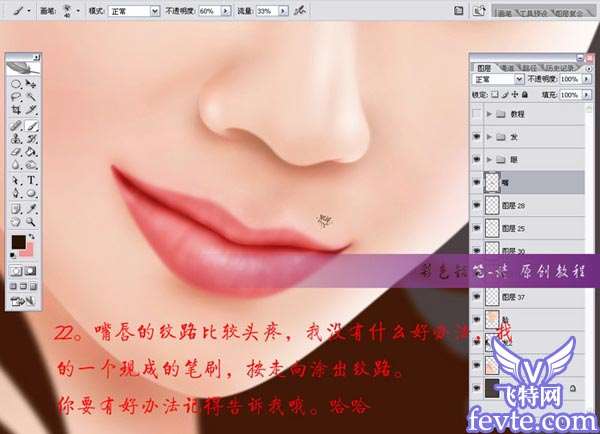The image size is (600, 434).
Task: Select the Healing Brush tool
Action: (16, 126)
